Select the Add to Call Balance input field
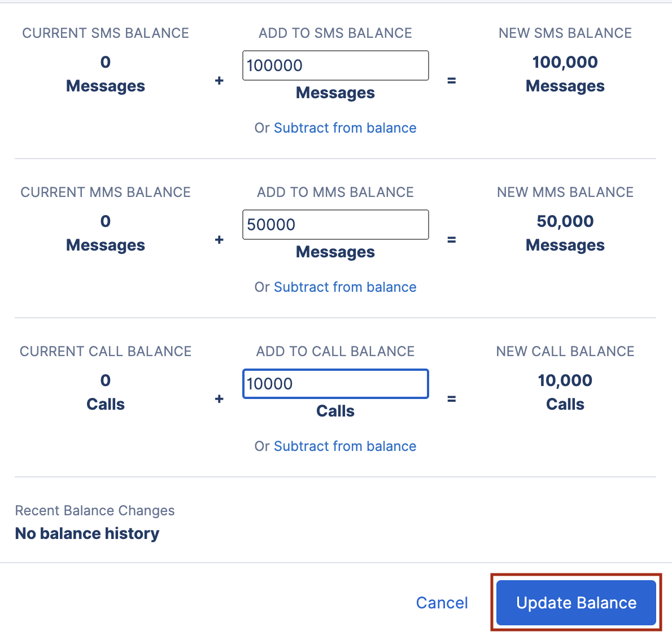This screenshot has height=640, width=672. point(335,384)
